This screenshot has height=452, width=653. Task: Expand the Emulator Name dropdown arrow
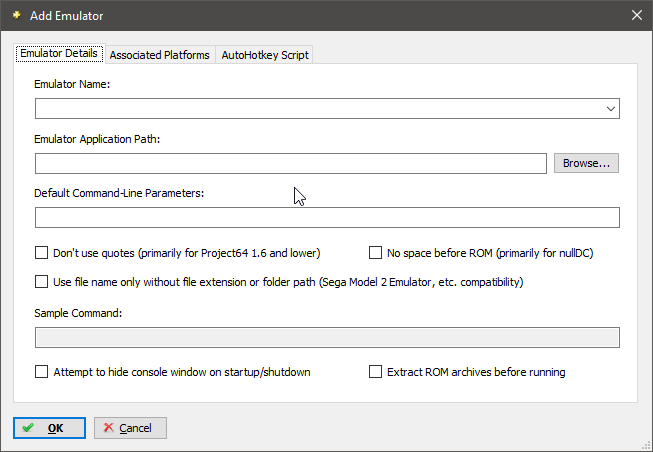point(611,109)
